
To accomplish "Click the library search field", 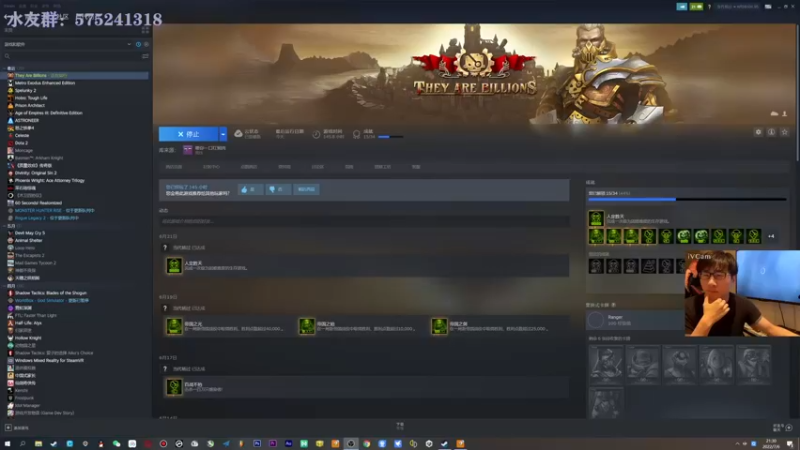I will pyautogui.click(x=71, y=56).
